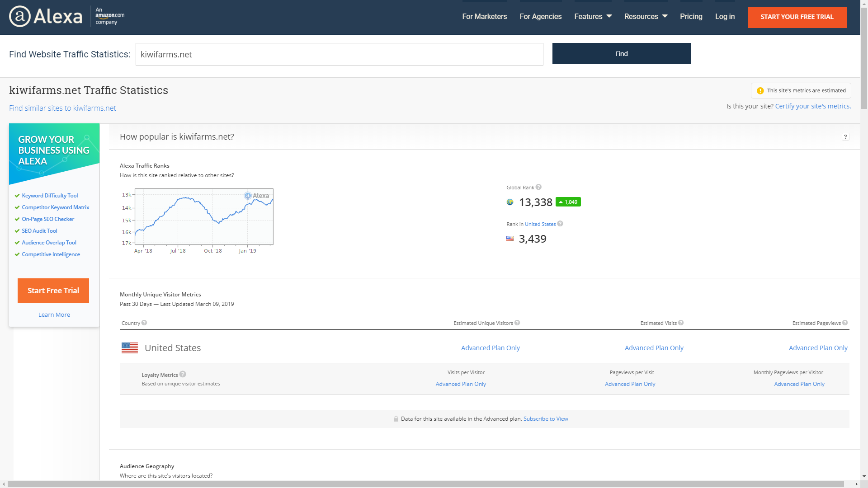Click the large United States flag icon
The width and height of the screenshot is (868, 488).
click(130, 348)
